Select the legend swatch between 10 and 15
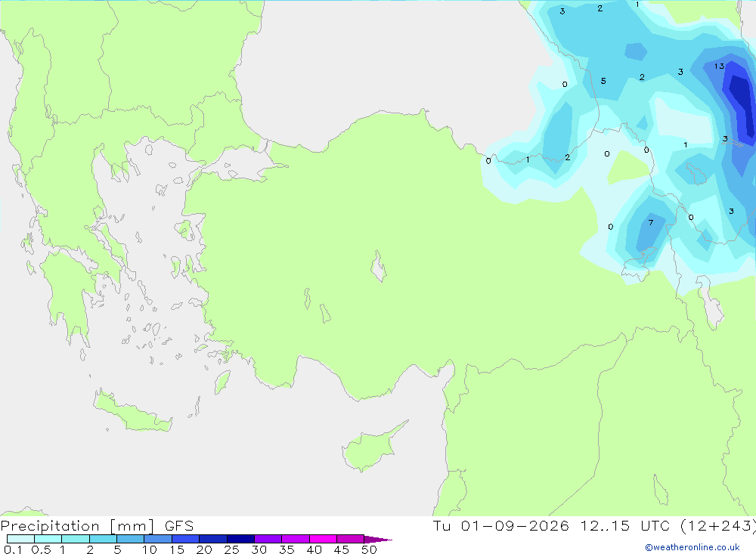756x554 pixels. [x=158, y=539]
